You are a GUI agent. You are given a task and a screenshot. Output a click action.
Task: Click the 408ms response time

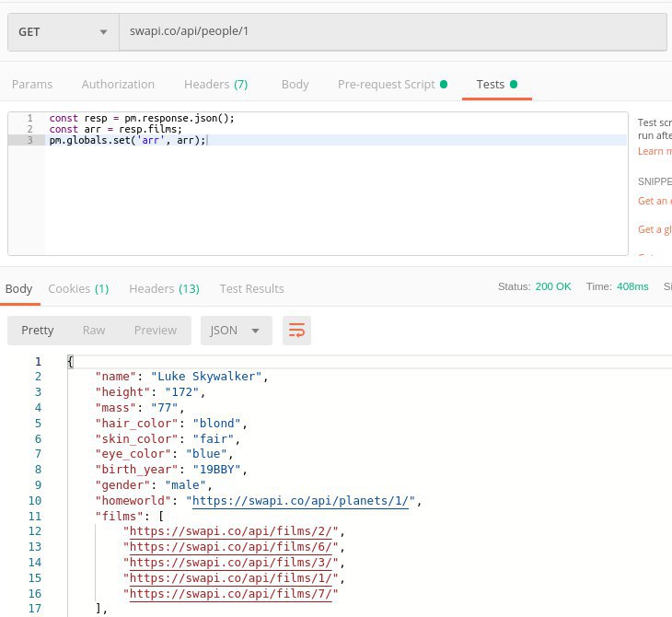tap(632, 286)
